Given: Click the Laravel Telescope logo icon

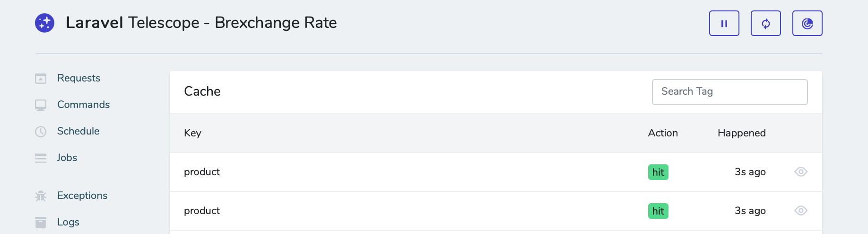Looking at the screenshot, I should (x=44, y=23).
